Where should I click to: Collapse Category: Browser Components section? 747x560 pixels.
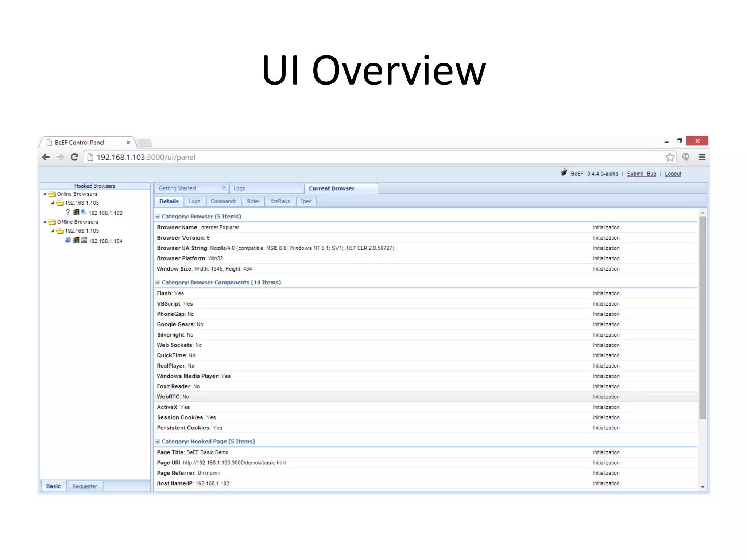point(157,282)
